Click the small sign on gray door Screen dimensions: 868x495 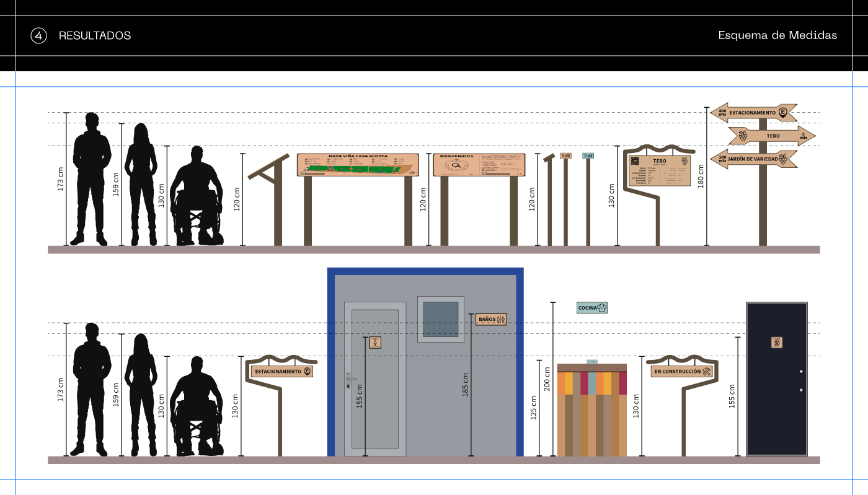(x=375, y=342)
